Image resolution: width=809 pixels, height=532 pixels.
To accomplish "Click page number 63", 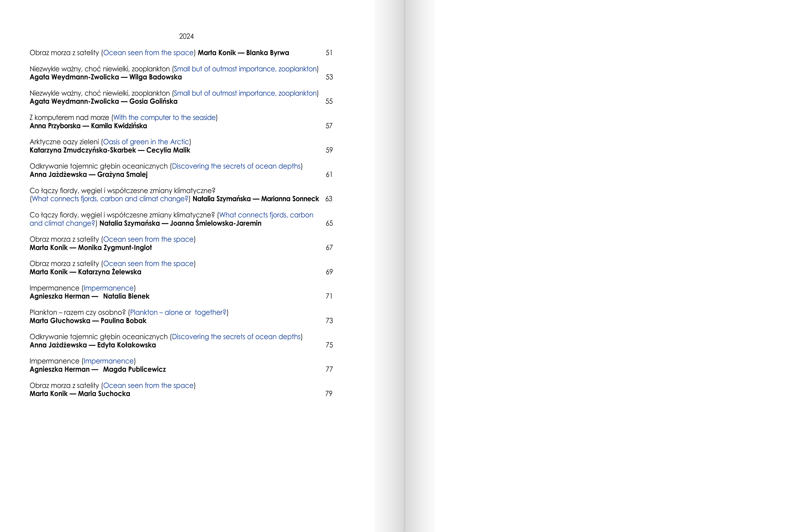I will [x=329, y=199].
